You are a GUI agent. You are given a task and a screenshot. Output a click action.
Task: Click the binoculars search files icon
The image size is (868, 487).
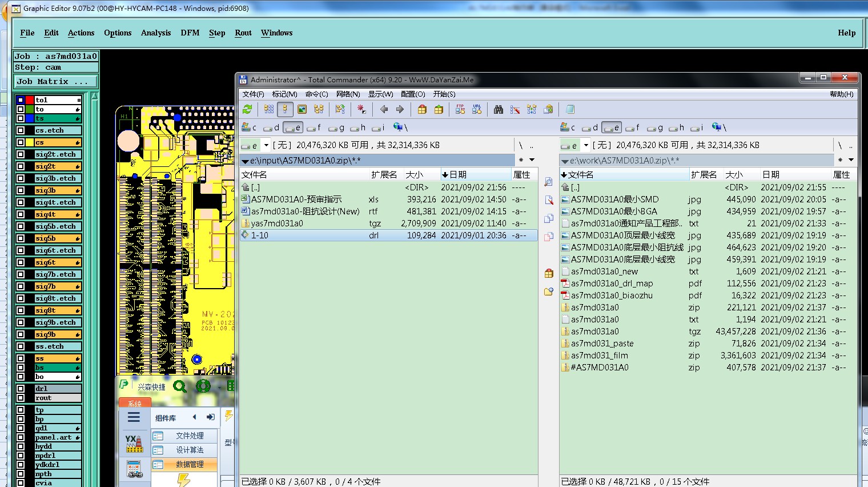pos(499,109)
